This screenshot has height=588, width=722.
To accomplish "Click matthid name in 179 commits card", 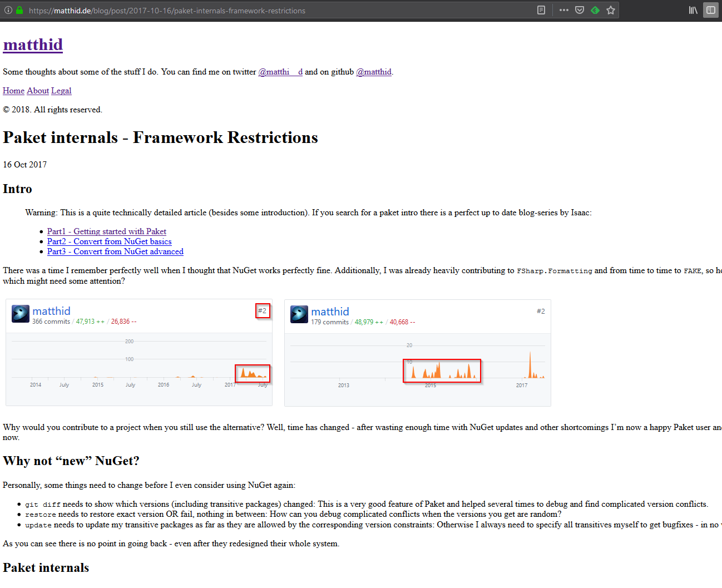I will [x=330, y=312].
